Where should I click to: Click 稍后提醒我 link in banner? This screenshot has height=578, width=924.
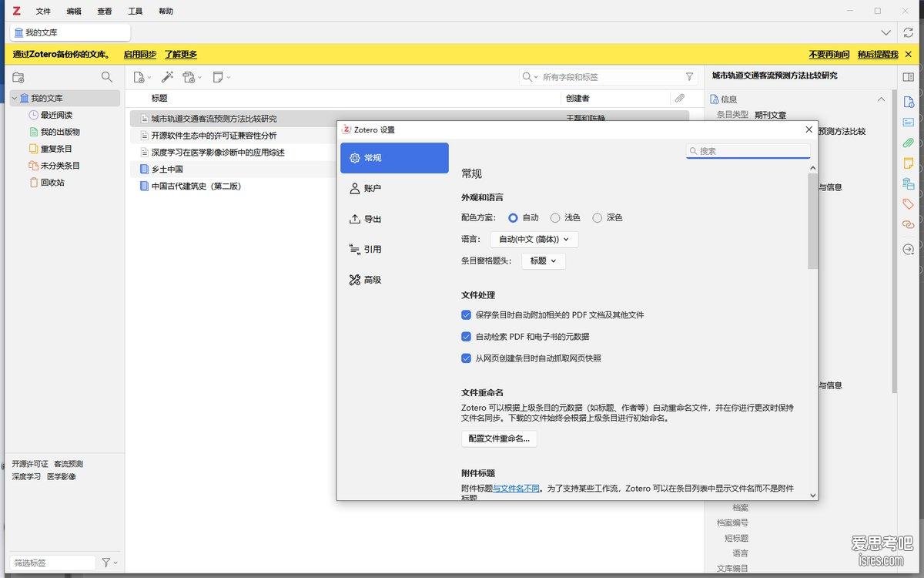pos(878,55)
